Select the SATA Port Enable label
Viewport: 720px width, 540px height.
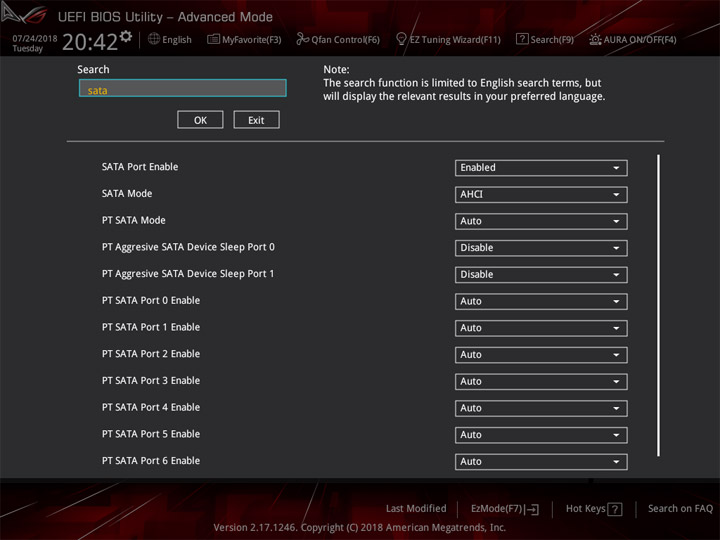[140, 167]
